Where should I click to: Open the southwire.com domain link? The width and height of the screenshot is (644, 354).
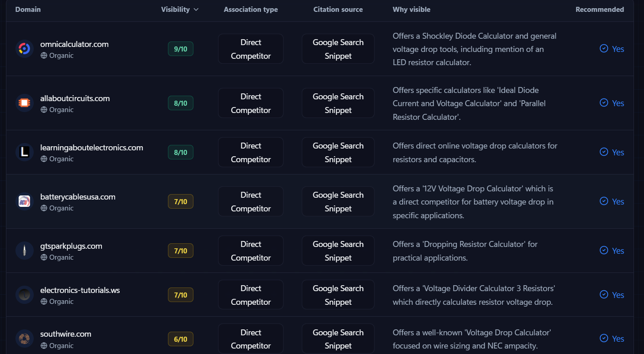(x=66, y=334)
